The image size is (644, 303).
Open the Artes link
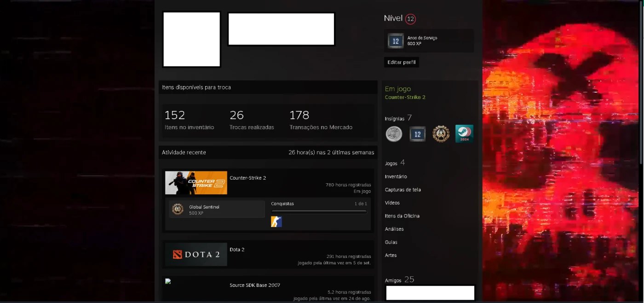(x=391, y=255)
